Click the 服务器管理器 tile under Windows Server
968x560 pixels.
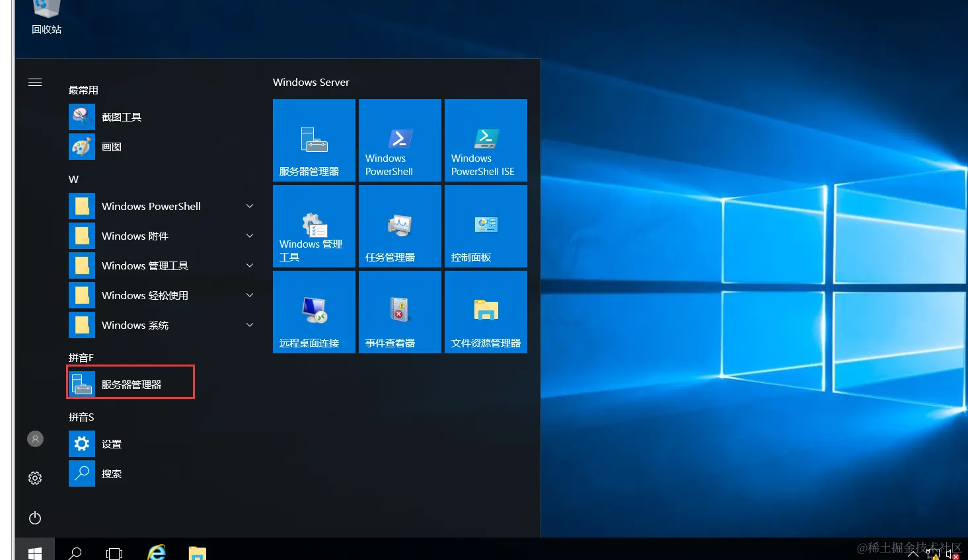pyautogui.click(x=314, y=140)
